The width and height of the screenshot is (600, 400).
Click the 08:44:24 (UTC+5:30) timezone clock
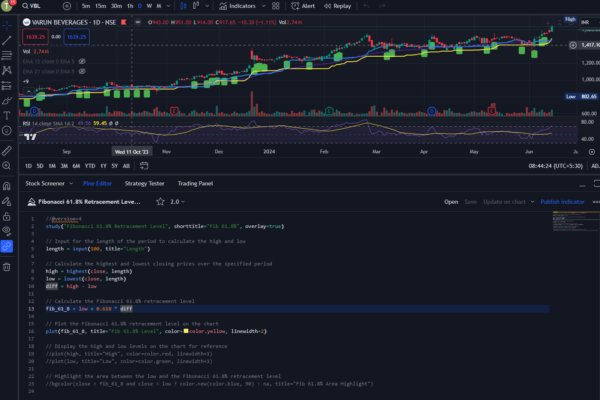click(x=556, y=166)
